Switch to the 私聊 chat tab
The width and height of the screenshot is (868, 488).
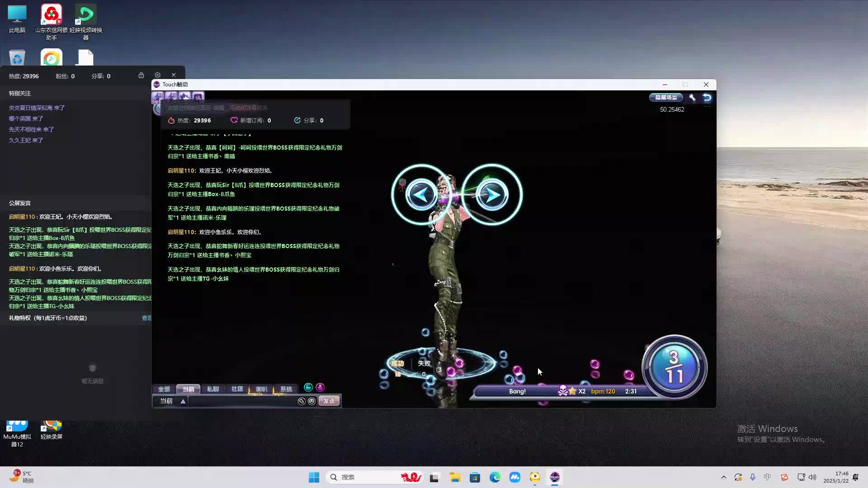[212, 389]
